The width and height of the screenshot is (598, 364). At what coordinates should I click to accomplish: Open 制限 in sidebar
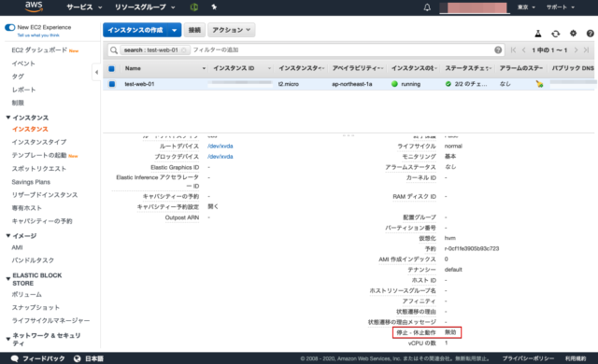click(18, 103)
